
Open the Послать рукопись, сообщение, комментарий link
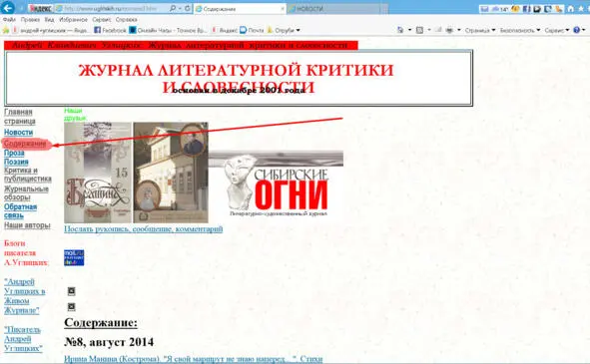tap(144, 229)
